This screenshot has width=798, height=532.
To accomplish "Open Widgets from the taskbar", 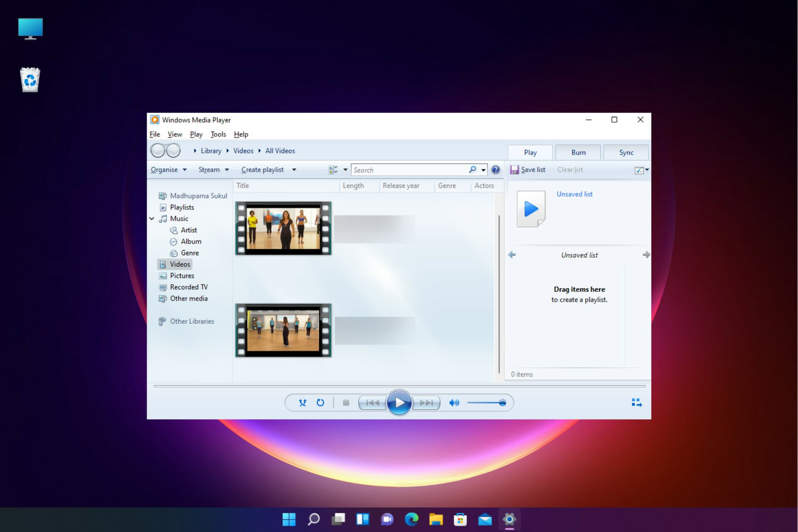I will click(362, 519).
